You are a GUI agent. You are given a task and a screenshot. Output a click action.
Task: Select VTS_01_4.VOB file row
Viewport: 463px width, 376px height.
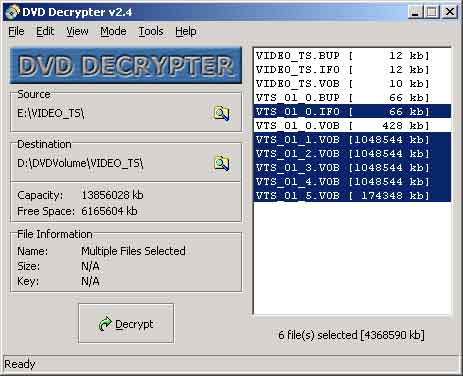pos(352,182)
